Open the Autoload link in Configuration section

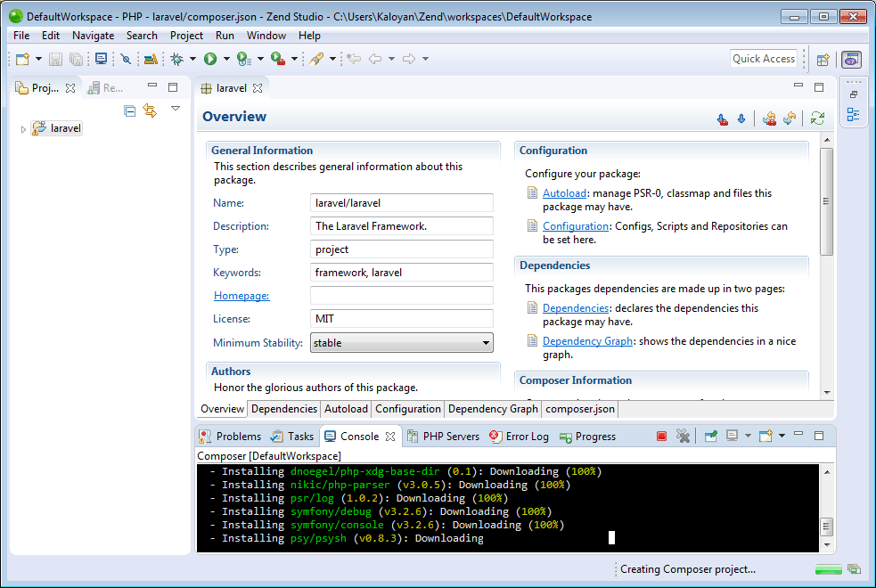tap(564, 192)
